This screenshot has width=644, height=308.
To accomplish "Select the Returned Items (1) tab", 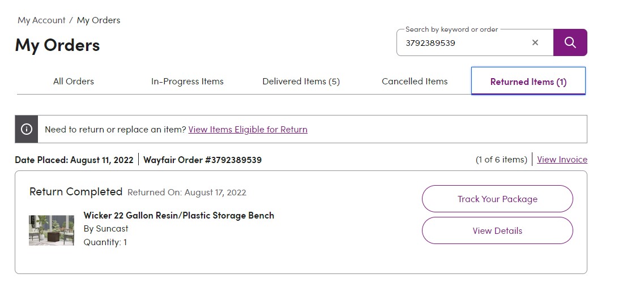I will pos(528,82).
